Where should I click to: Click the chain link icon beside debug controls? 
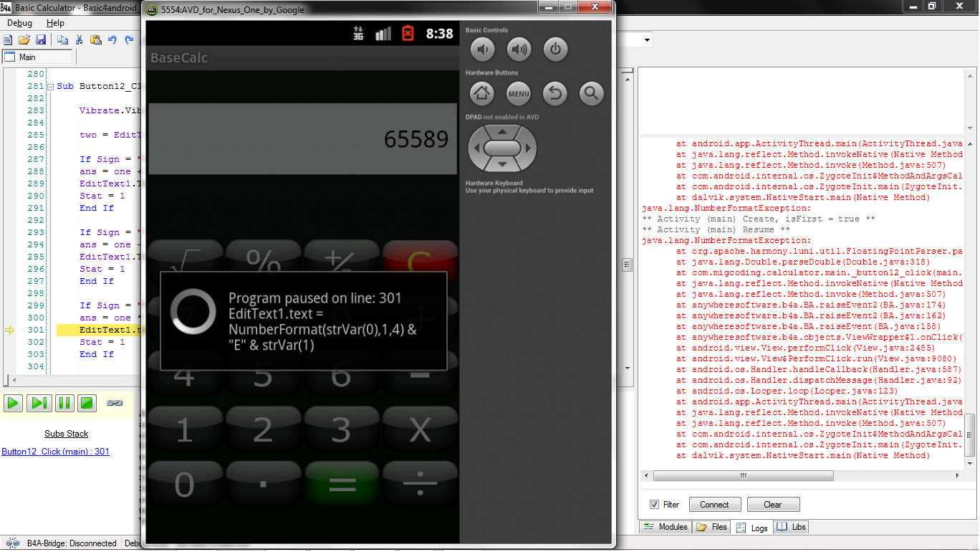point(115,403)
